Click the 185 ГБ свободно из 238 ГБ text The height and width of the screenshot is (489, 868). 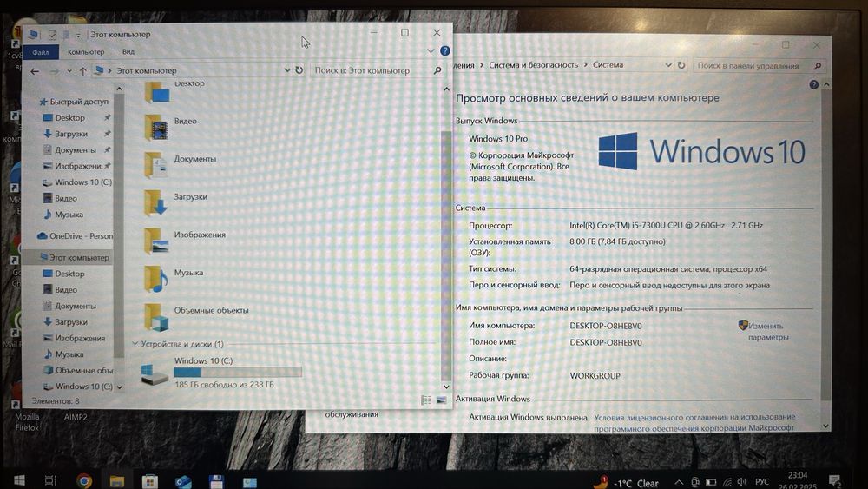(224, 384)
